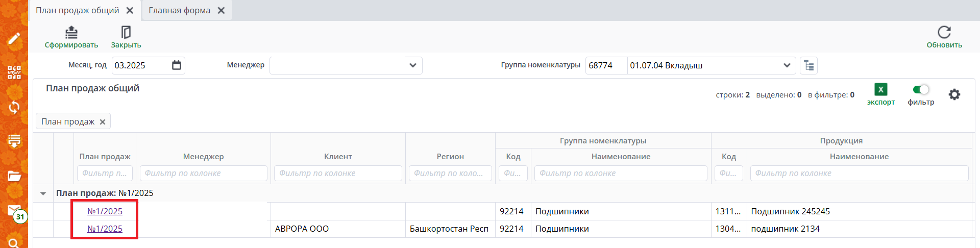The image size is (980, 248).
Task: Select the План продаж общий tab
Action: point(77,10)
